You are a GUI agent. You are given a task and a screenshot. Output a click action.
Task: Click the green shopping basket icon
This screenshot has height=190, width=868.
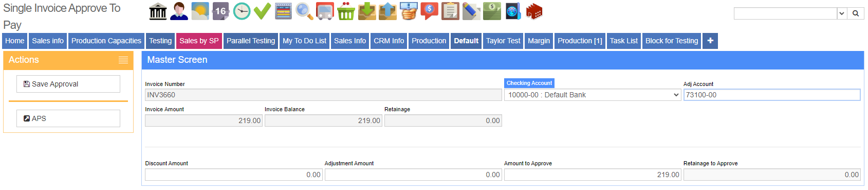click(x=346, y=11)
